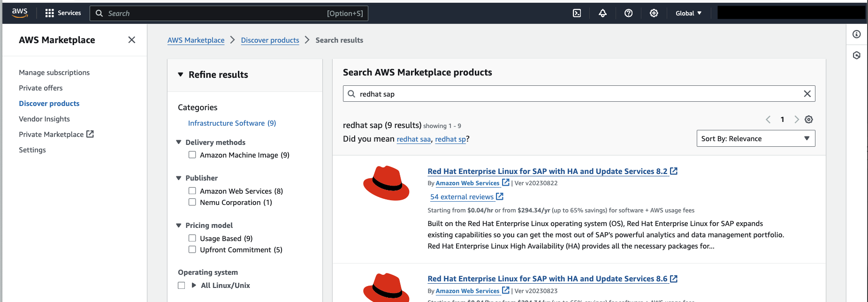Click external icon after Amazon Web Services for 8.6
This screenshot has width=868, height=302.
506,290
